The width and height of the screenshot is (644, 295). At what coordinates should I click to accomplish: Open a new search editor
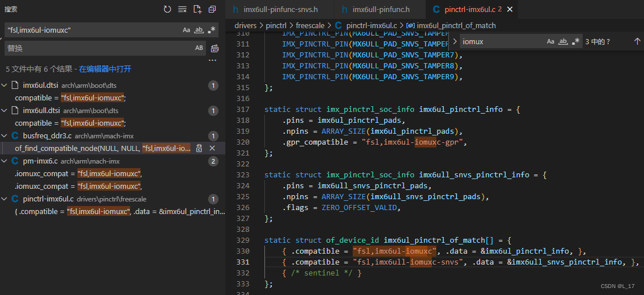tap(197, 9)
